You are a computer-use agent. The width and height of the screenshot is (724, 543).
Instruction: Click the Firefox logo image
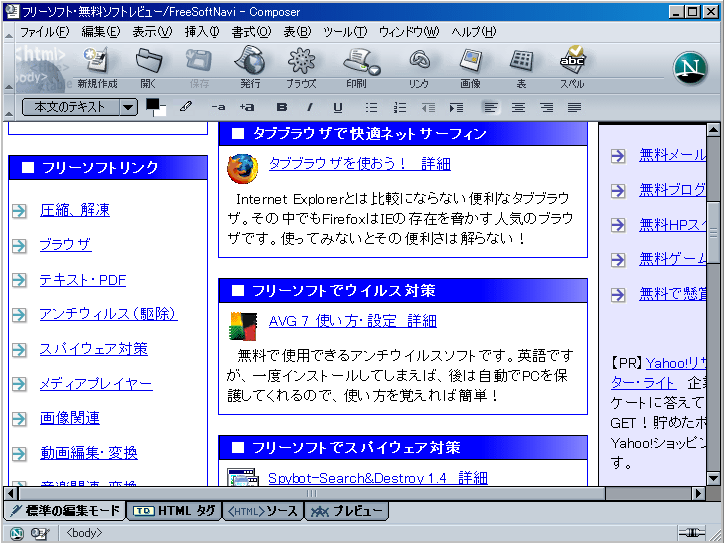pyautogui.click(x=242, y=169)
